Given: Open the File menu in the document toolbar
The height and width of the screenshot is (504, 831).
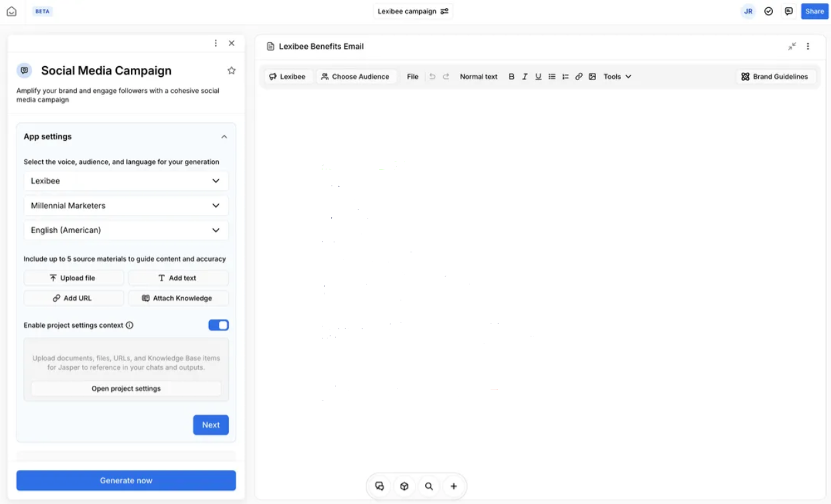Looking at the screenshot, I should coord(412,76).
